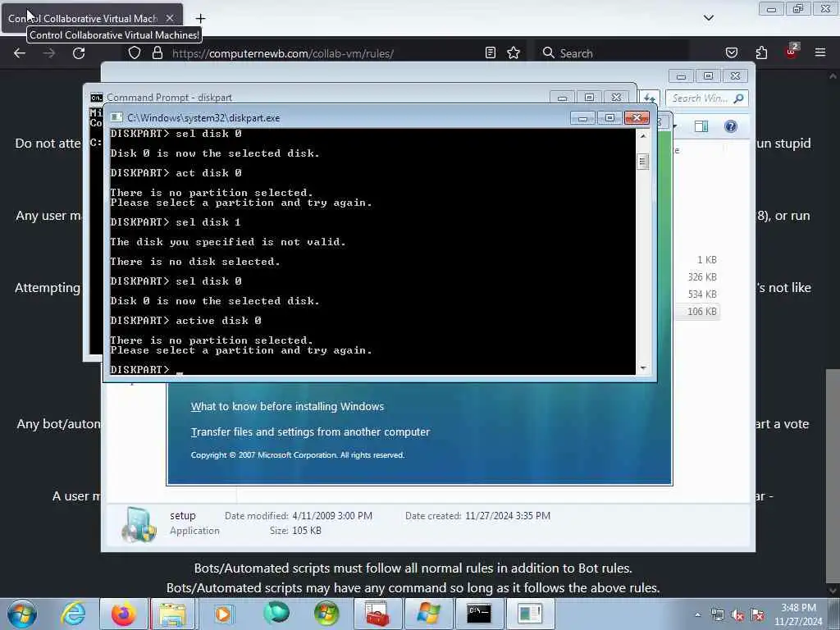Click the green Windows-logo orb taskbar icon
The width and height of the screenshot is (840, 630).
point(326,614)
